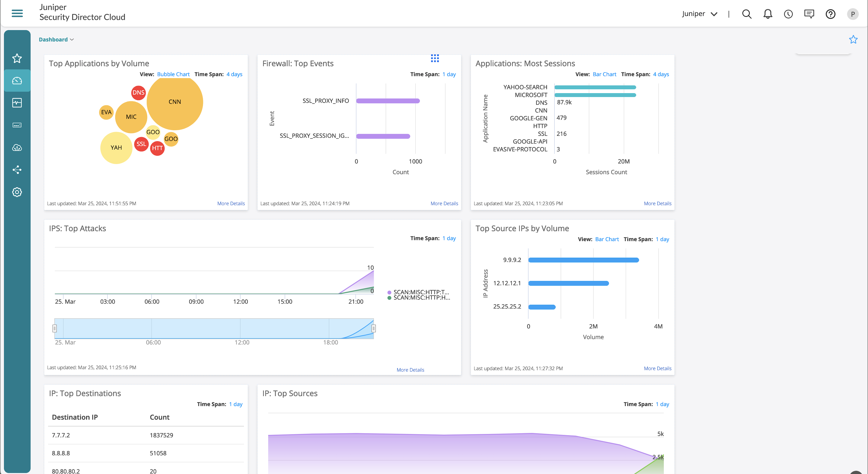The height and width of the screenshot is (474, 868).
Task: Open Administration gear icon in sidebar
Action: (x=17, y=192)
